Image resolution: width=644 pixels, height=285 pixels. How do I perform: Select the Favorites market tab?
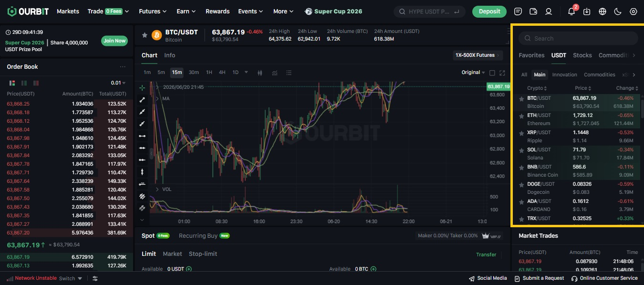click(x=531, y=55)
